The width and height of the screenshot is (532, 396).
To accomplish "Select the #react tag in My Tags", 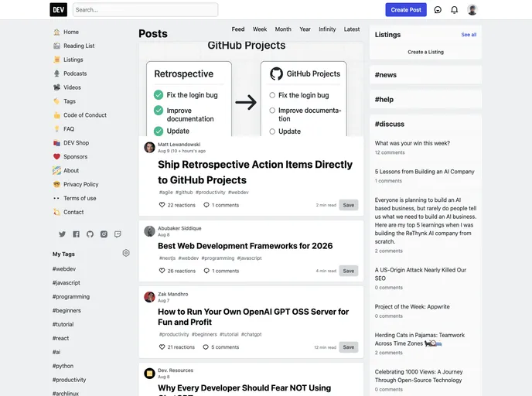I will (x=60, y=338).
